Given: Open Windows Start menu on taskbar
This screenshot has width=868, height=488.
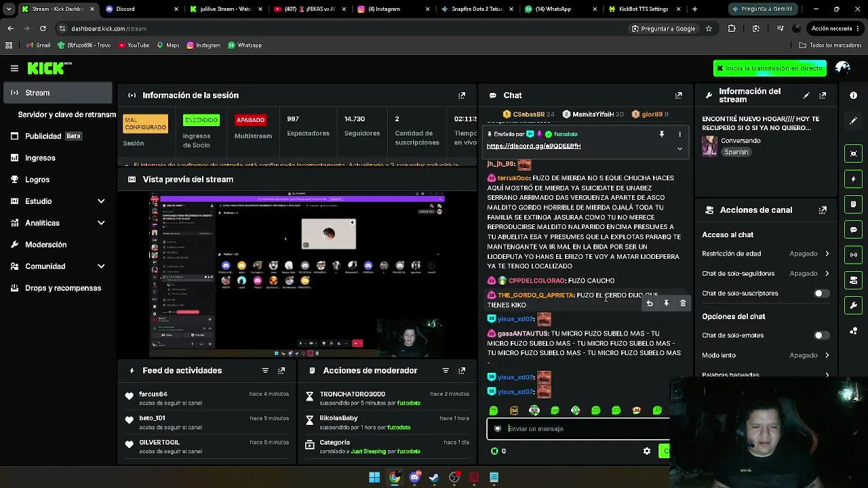Looking at the screenshot, I should click(x=374, y=477).
